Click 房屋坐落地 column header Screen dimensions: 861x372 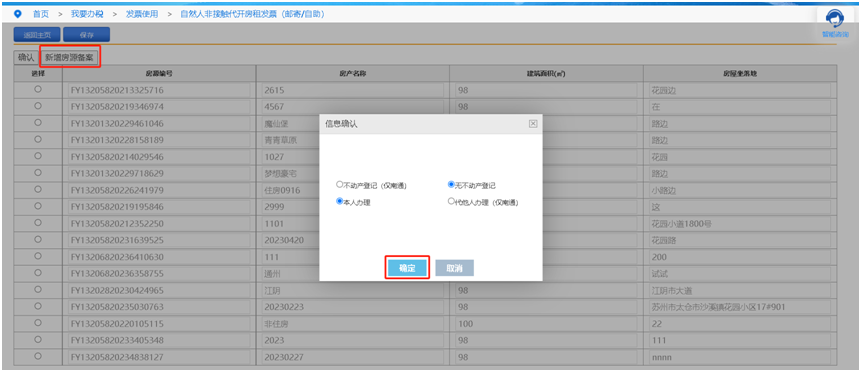(740, 74)
